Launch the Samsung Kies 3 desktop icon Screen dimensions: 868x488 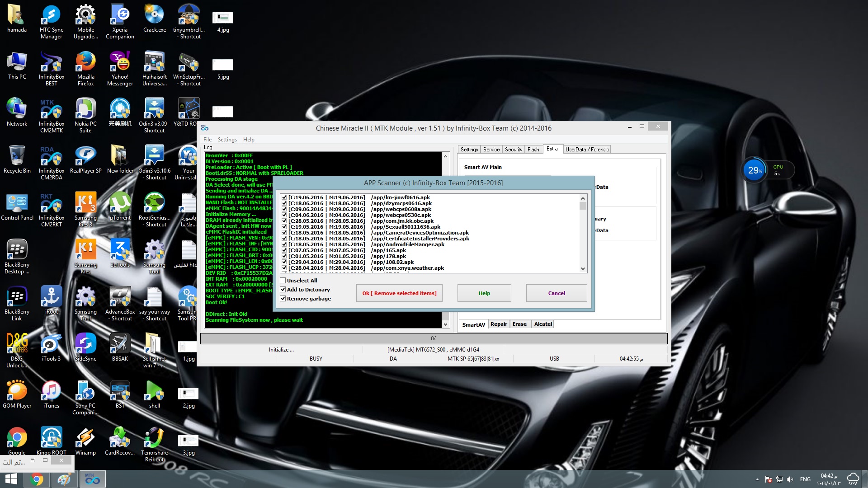pyautogui.click(x=85, y=209)
